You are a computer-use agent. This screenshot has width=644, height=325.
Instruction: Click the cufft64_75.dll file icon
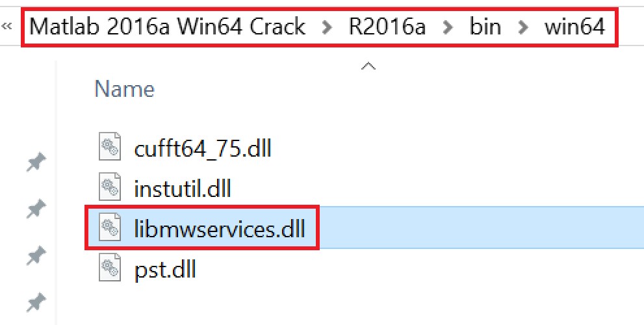point(110,148)
